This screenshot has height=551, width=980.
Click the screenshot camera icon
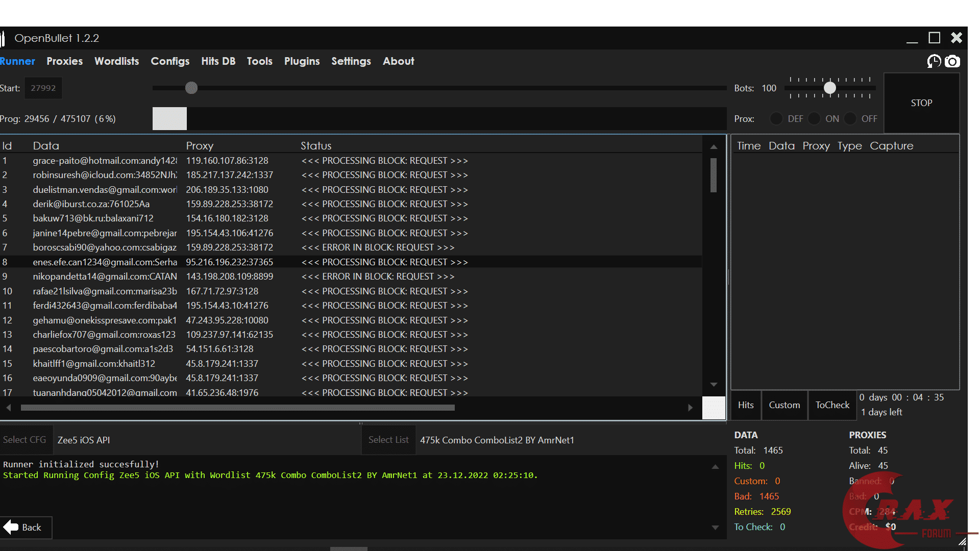pos(952,62)
